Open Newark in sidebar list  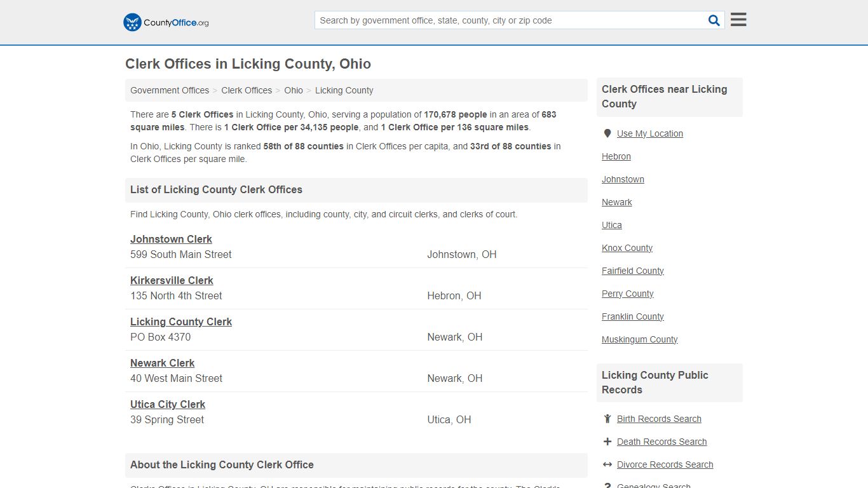tap(617, 202)
